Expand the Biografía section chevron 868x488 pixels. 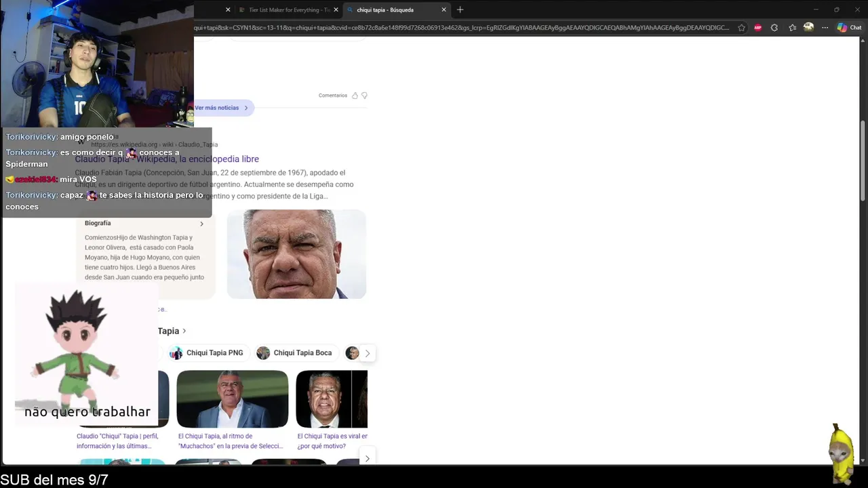(201, 224)
